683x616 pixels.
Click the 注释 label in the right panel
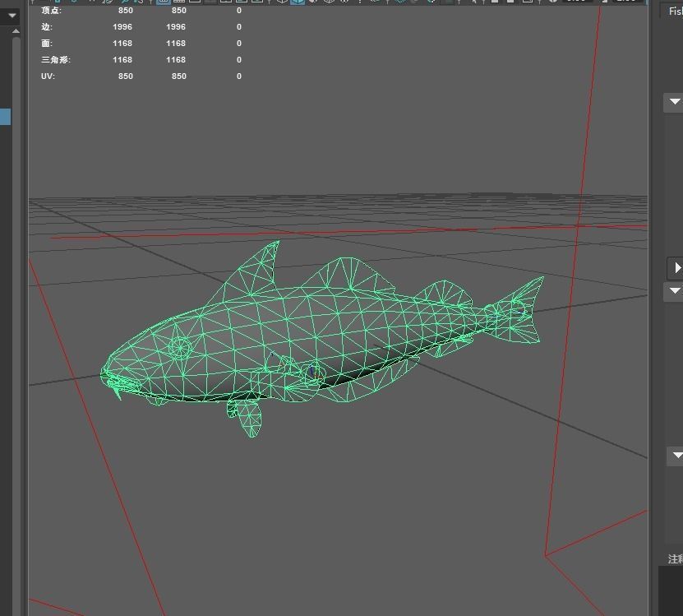(x=676, y=558)
